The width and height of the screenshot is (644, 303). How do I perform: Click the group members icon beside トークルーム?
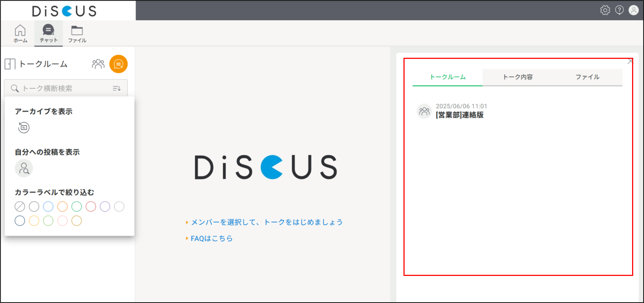(x=98, y=64)
